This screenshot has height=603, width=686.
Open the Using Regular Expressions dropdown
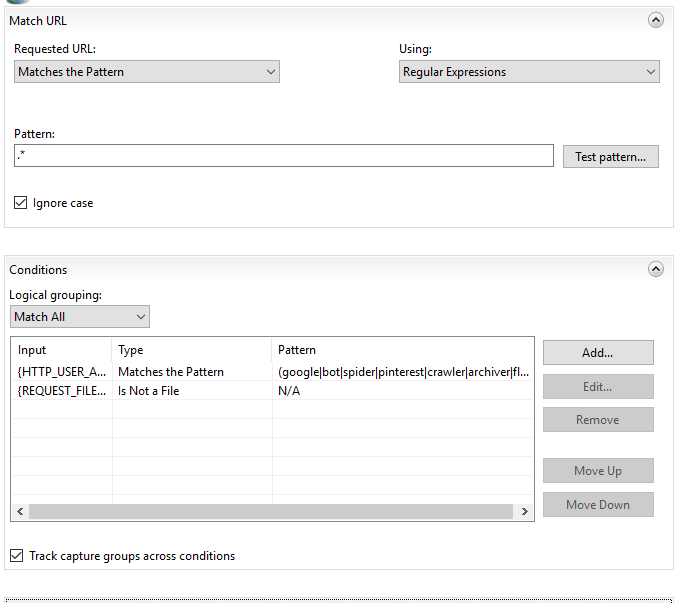tap(529, 72)
